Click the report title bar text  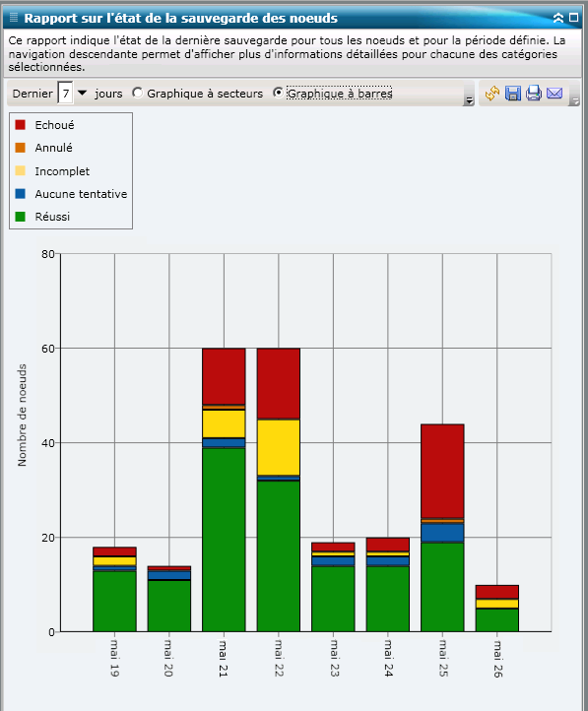pyautogui.click(x=181, y=18)
